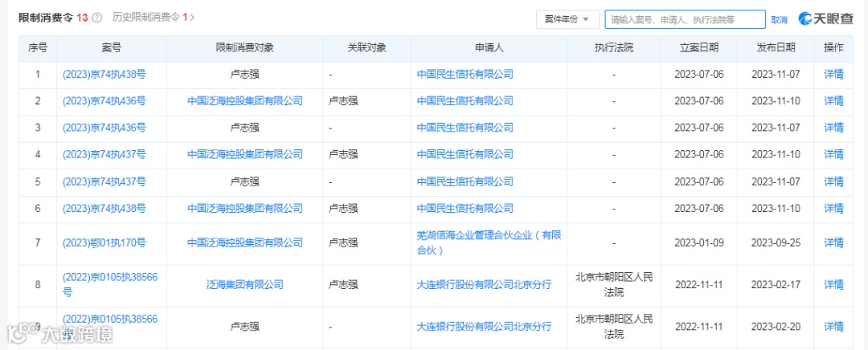Open 详情 for row 4
The height and width of the screenshot is (350, 868).
point(833,154)
